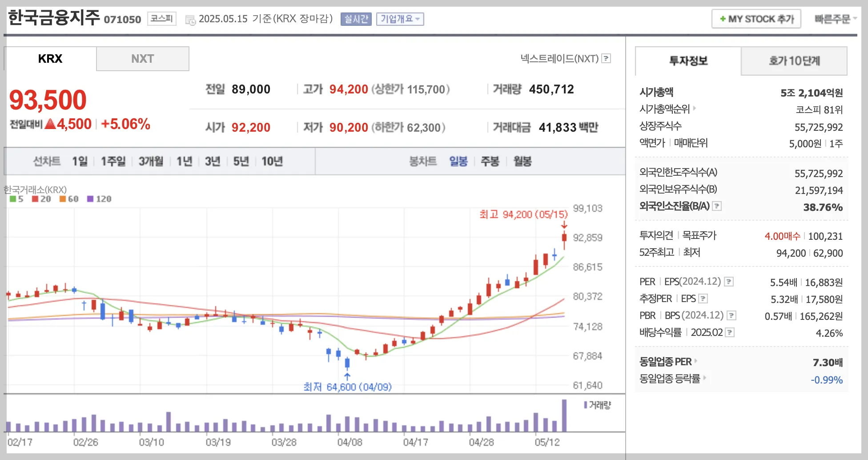The width and height of the screenshot is (868, 460).
Task: Open help icon next to 외국인소진율(B/A)
Action: pyautogui.click(x=717, y=206)
